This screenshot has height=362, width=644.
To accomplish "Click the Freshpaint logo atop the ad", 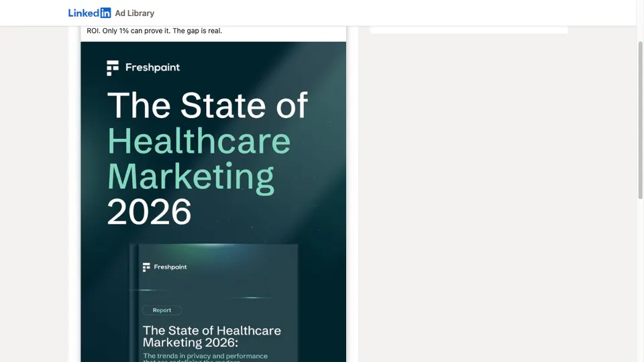I will [x=143, y=68].
